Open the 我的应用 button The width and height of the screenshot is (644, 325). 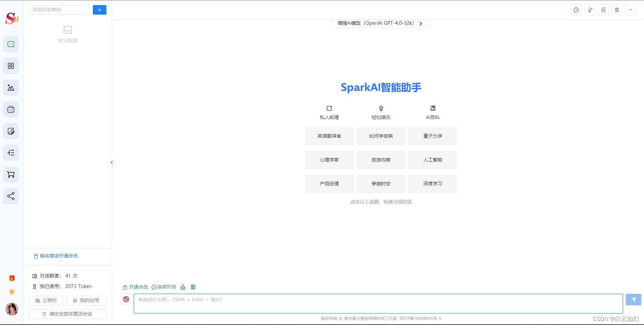[x=86, y=300]
